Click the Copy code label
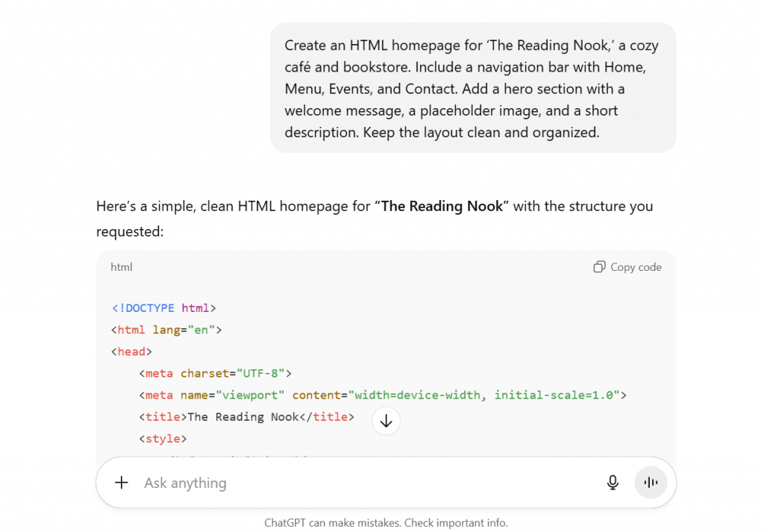The image size is (764, 532). (635, 266)
